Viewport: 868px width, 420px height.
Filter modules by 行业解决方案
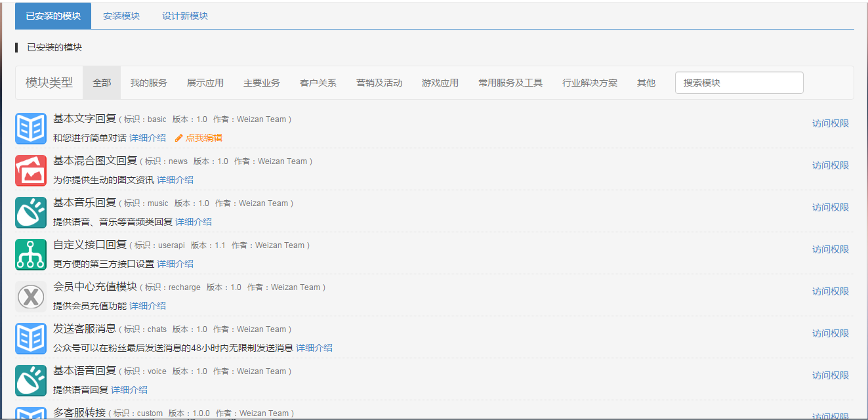[x=590, y=83]
